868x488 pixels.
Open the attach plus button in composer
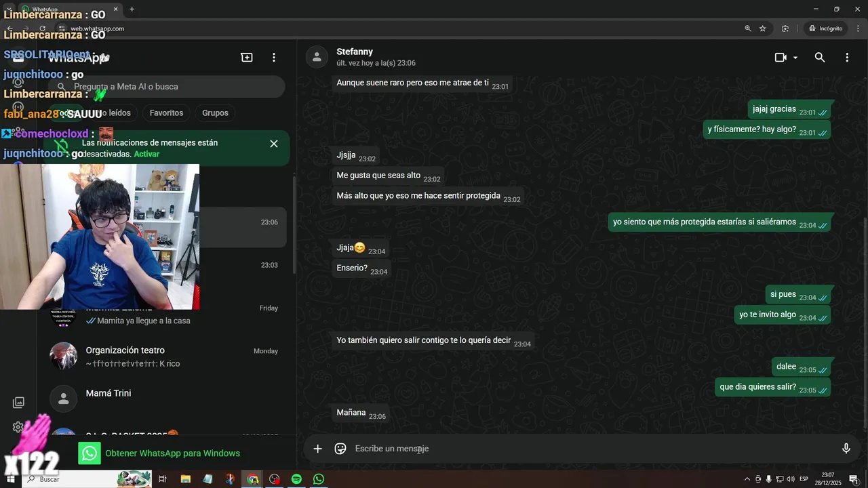[317, 449]
